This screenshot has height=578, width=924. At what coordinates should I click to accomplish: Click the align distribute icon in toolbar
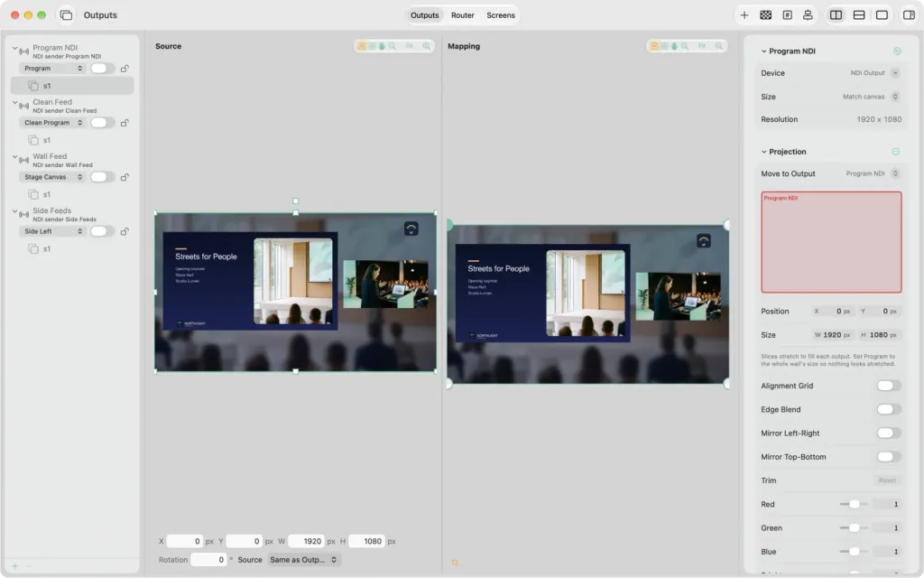(808, 15)
